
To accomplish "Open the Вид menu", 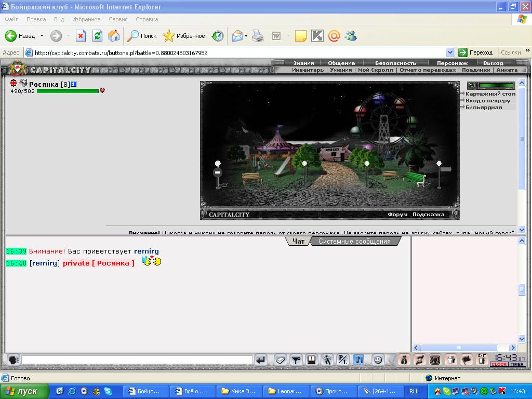I will (x=59, y=19).
